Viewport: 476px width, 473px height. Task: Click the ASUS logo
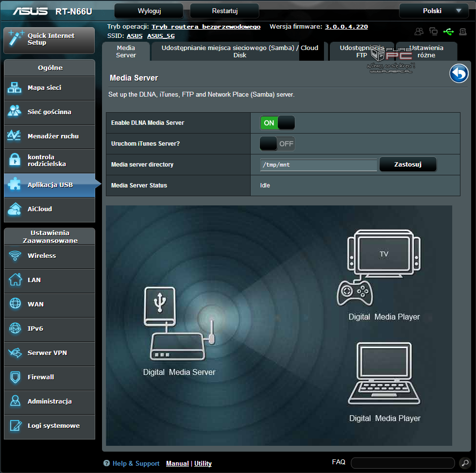(x=30, y=11)
